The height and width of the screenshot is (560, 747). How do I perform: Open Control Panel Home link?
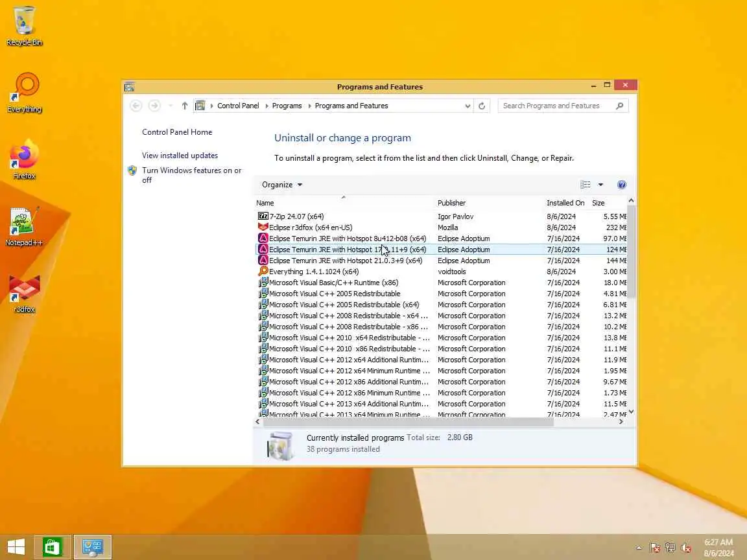[x=177, y=132]
